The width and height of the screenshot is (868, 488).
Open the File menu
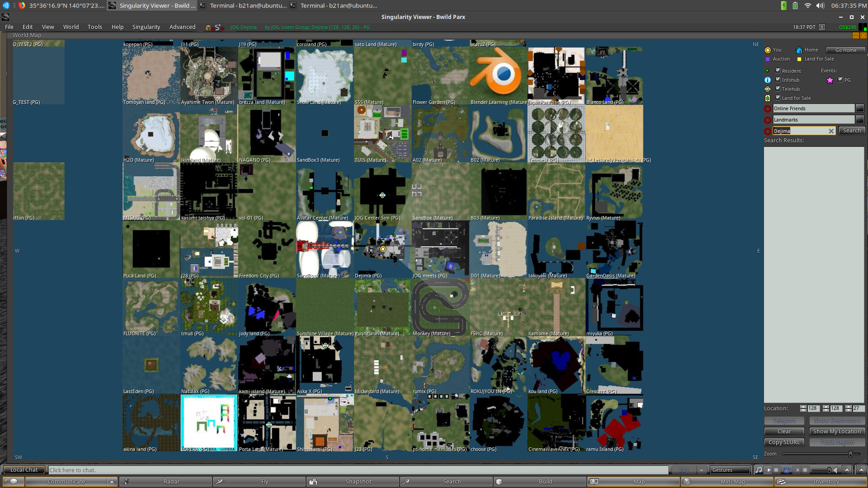tap(9, 27)
